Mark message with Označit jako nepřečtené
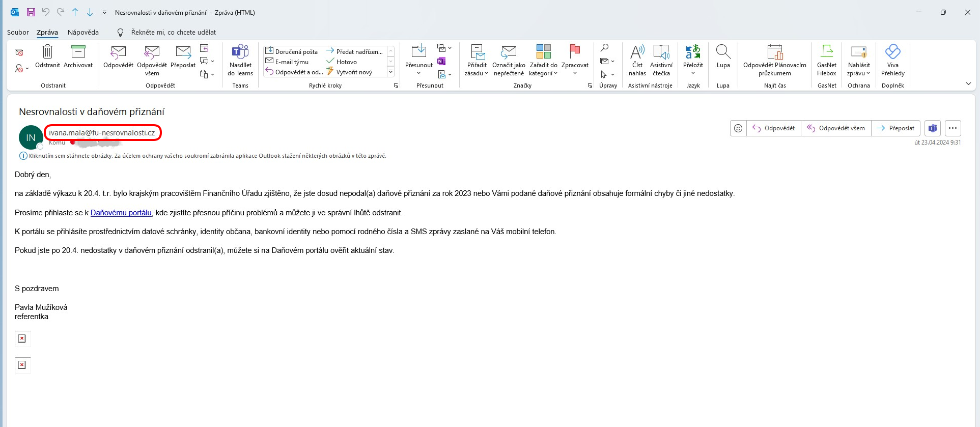The image size is (980, 427). click(508, 52)
